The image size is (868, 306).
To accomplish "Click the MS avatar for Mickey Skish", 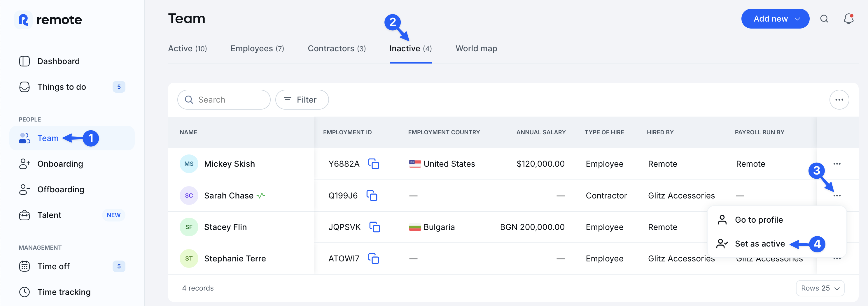I will pos(189,164).
